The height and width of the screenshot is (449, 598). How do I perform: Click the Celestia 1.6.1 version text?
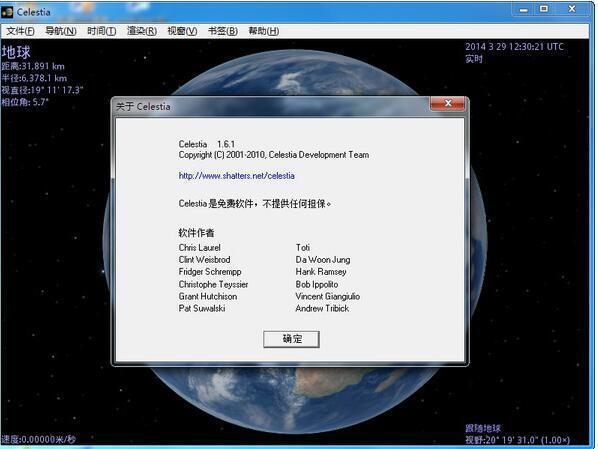207,144
